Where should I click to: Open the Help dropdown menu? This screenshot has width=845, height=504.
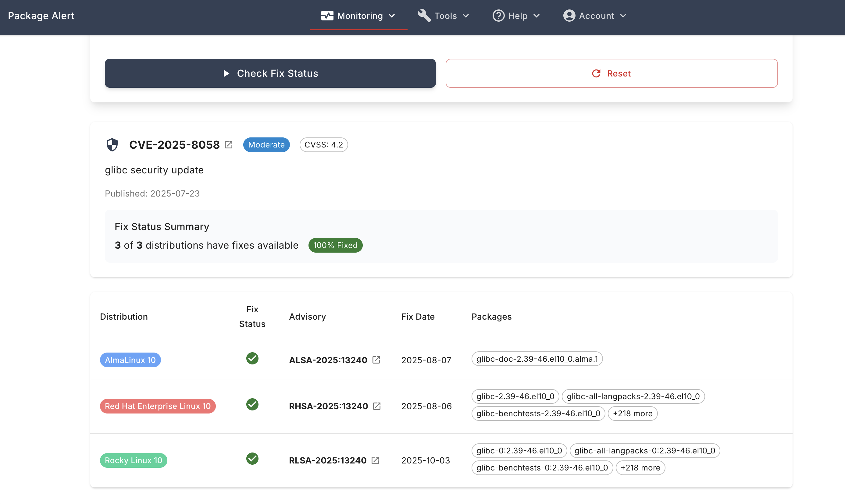click(516, 16)
